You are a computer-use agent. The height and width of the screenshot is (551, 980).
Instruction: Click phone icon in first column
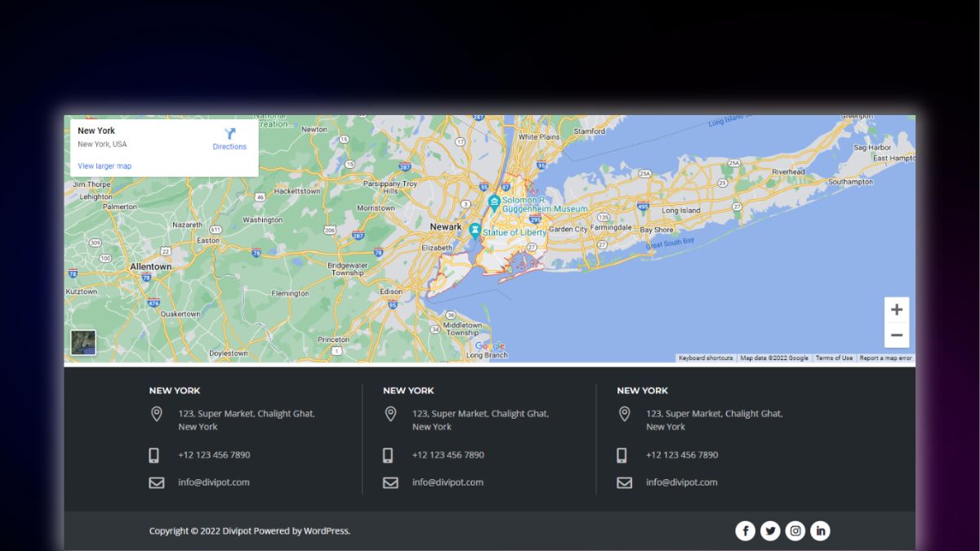pos(154,455)
